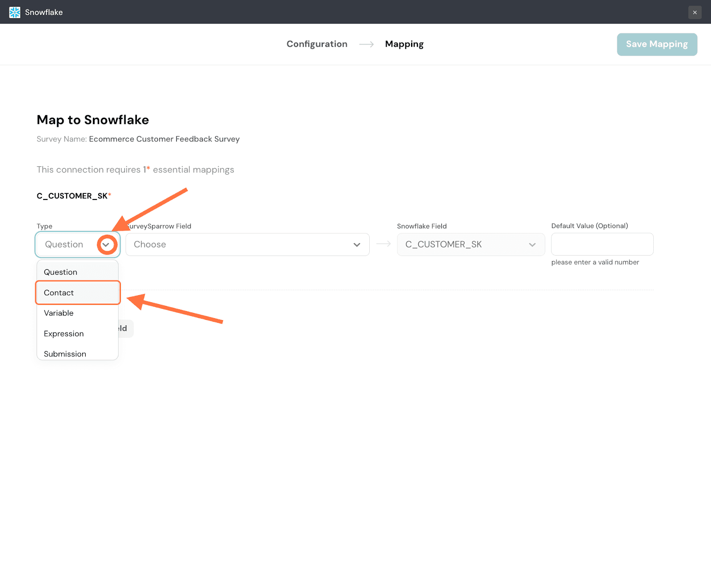This screenshot has height=588, width=711.
Task: Select Contact in the Type options
Action: (x=59, y=293)
